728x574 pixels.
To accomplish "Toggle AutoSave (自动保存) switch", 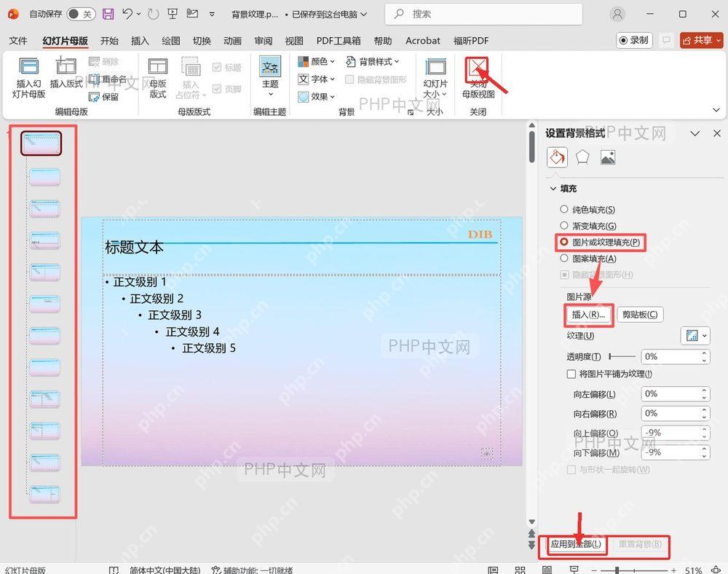I will tap(81, 14).
